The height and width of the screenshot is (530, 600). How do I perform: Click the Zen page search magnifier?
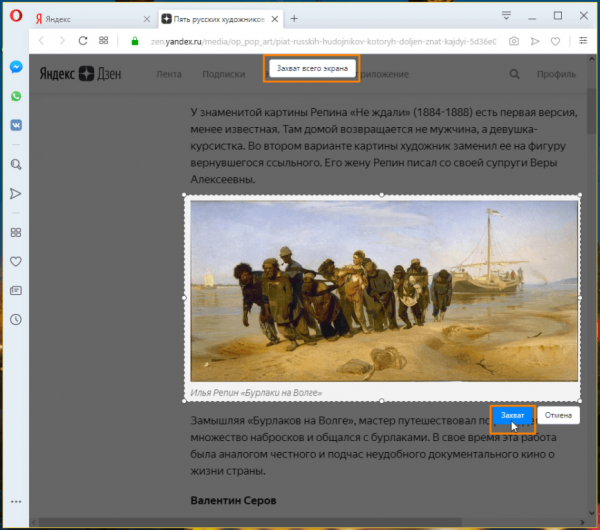pyautogui.click(x=514, y=74)
